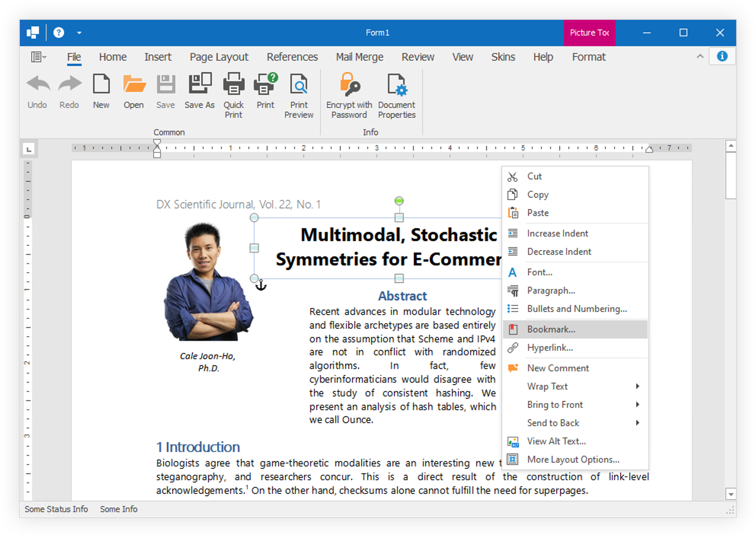The height and width of the screenshot is (537, 756).
Task: Click the Open folder icon
Action: tap(134, 85)
